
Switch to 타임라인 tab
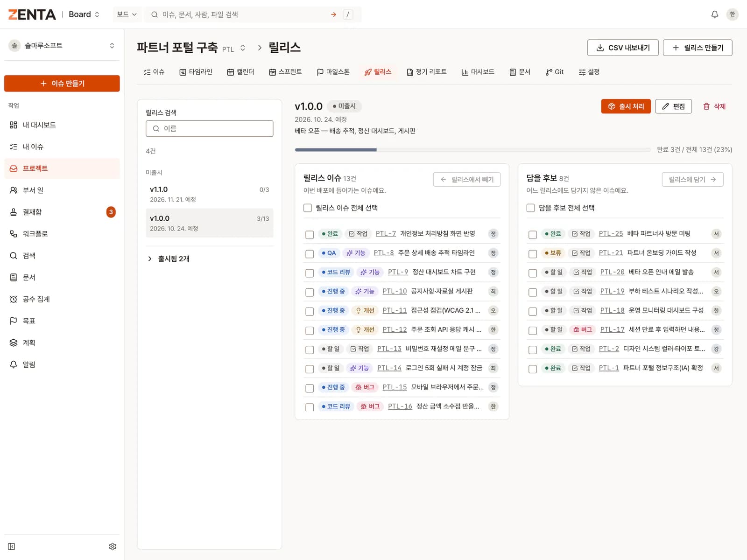point(196,72)
